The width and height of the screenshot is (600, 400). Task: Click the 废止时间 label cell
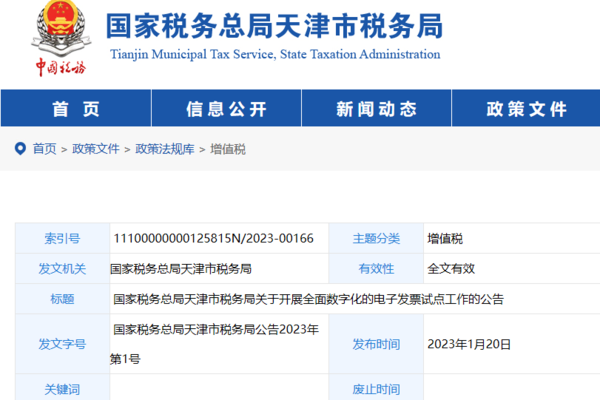376,389
